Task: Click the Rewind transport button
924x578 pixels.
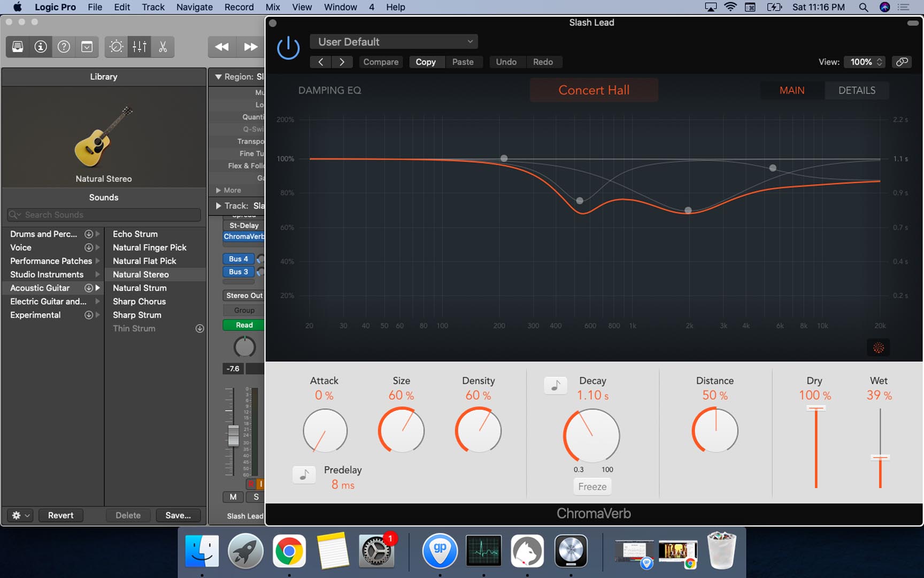Action: click(x=222, y=47)
